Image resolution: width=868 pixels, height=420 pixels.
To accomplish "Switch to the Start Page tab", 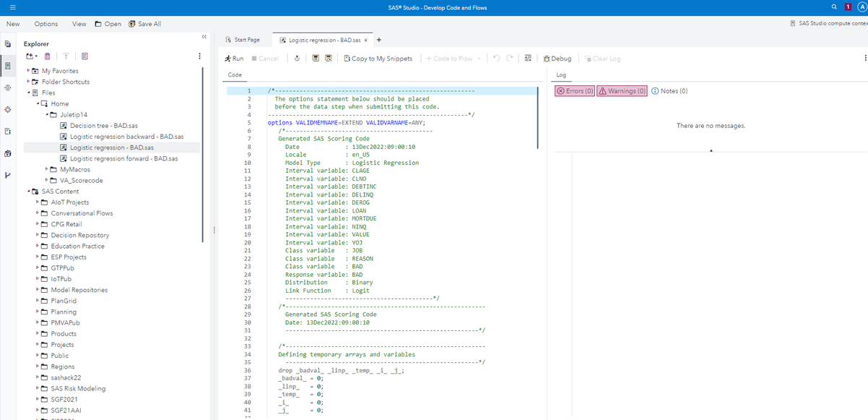I will [x=243, y=40].
